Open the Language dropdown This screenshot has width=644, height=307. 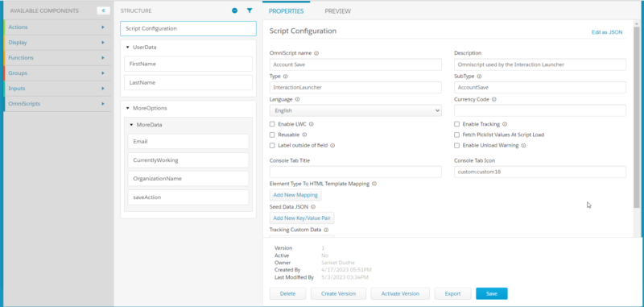(355, 110)
